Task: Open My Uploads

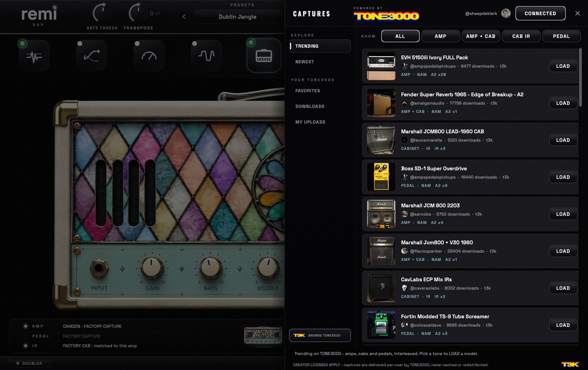Action: pyautogui.click(x=320, y=122)
